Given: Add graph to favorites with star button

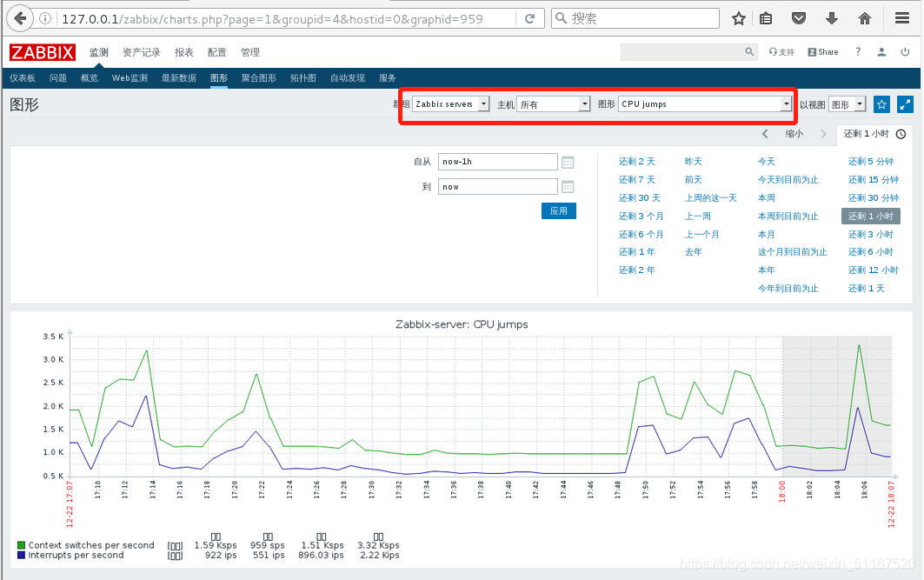Looking at the screenshot, I should 881,104.
